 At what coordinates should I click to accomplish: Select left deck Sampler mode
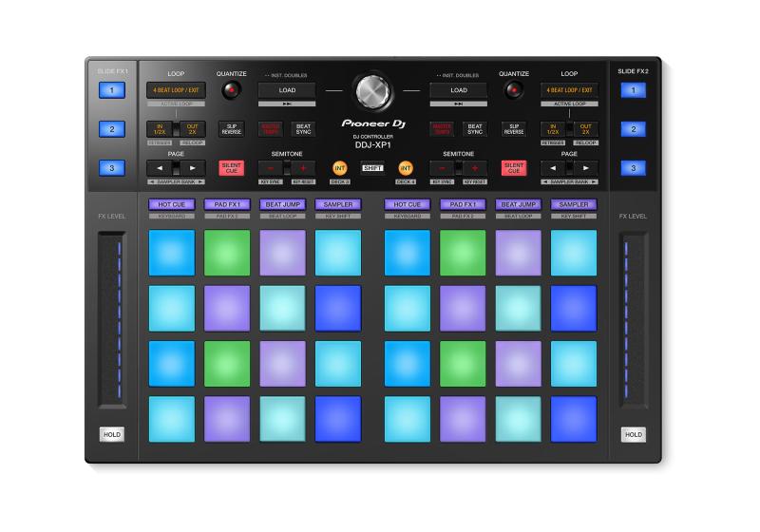tap(338, 204)
